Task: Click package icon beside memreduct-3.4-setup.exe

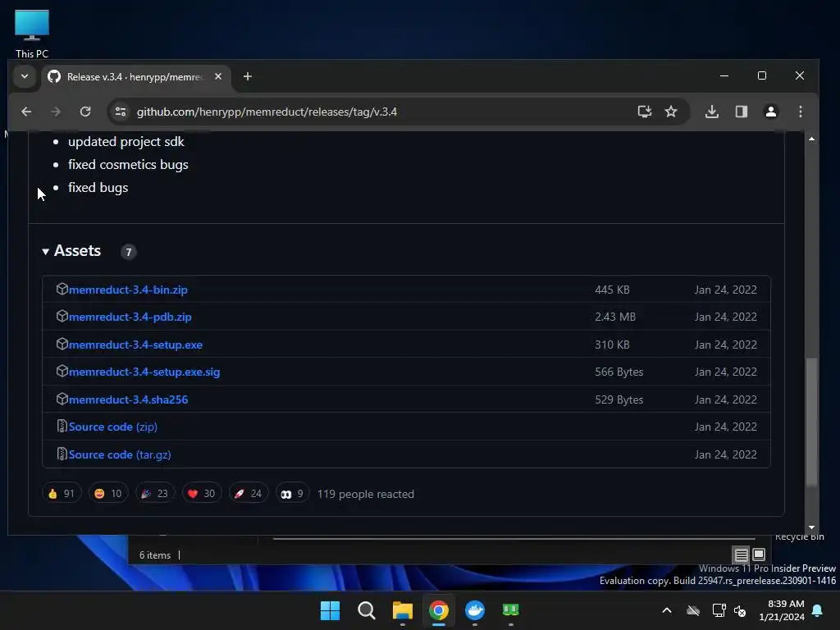Action: (x=62, y=344)
